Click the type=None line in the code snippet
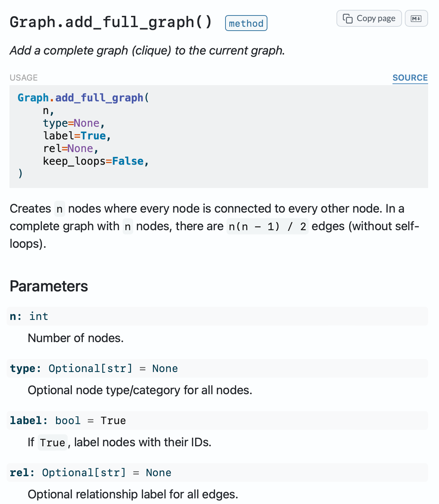The width and height of the screenshot is (439, 504). pyautogui.click(x=74, y=123)
